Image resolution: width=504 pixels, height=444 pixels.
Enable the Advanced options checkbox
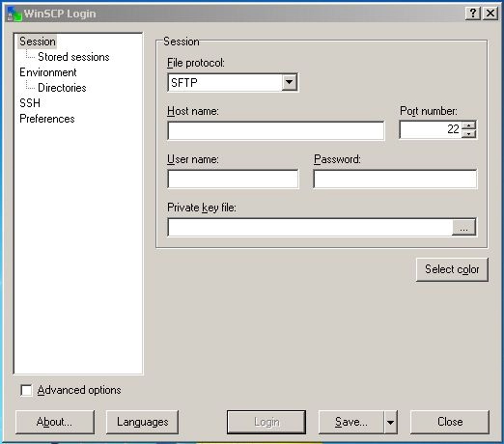point(26,390)
